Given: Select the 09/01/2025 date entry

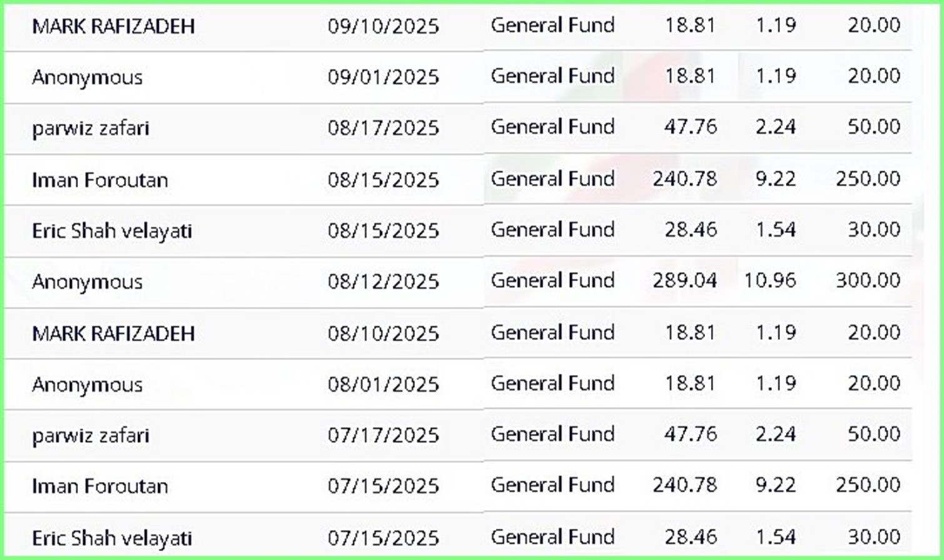Looking at the screenshot, I should [x=383, y=77].
